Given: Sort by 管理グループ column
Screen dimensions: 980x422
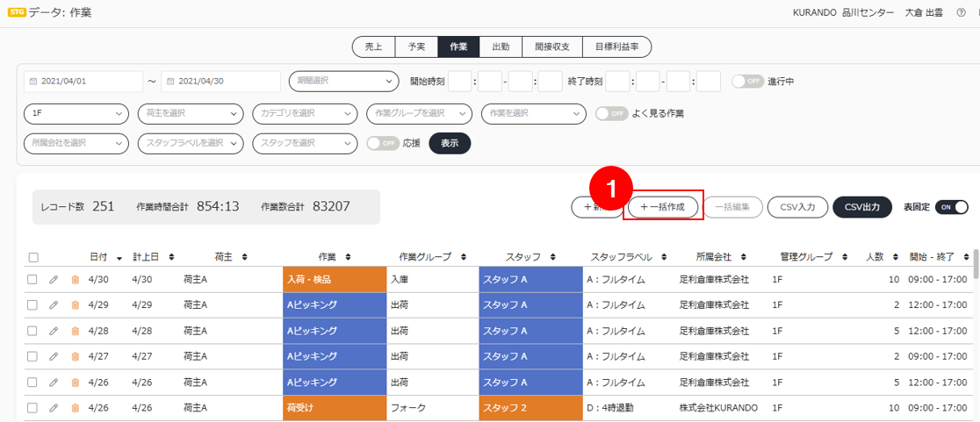Looking at the screenshot, I should [844, 256].
